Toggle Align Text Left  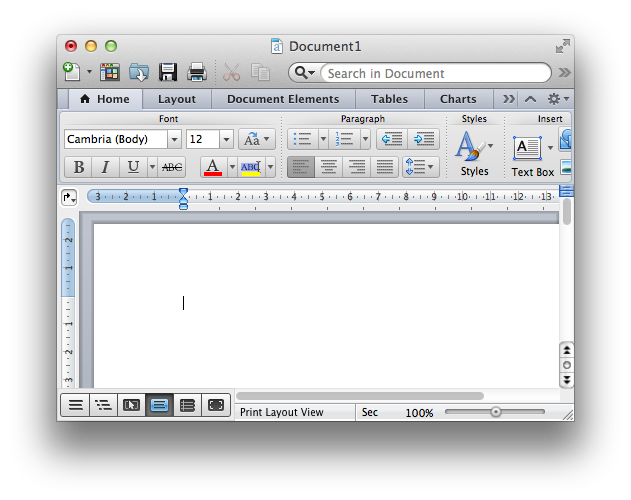tap(301, 167)
